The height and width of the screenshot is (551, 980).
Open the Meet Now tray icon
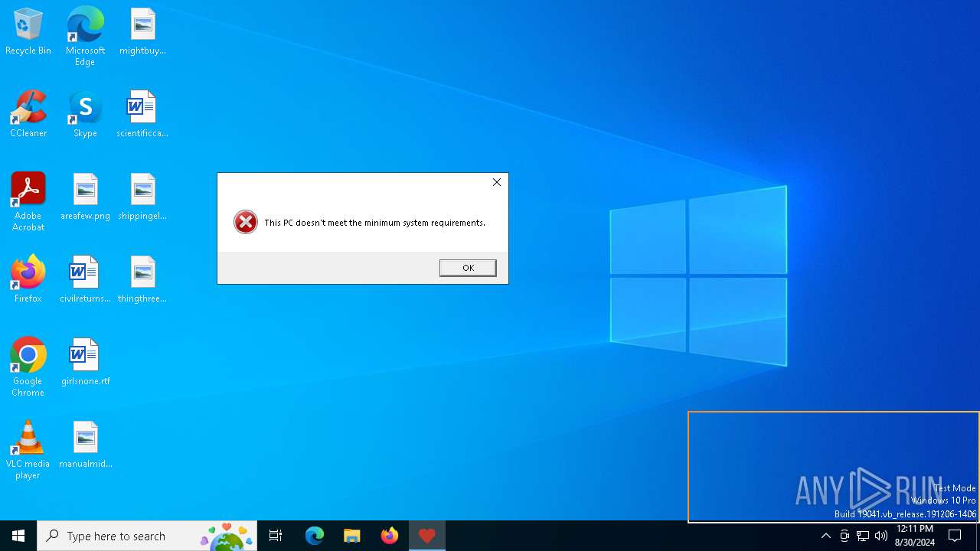pos(844,536)
